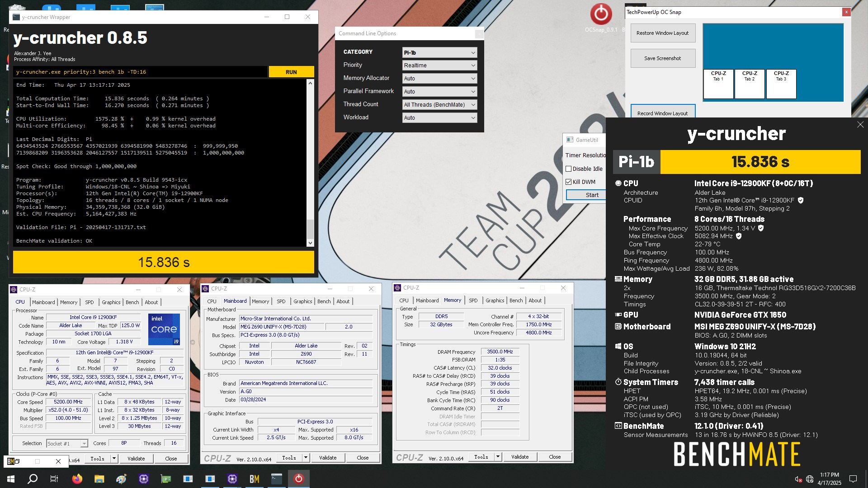868x488 pixels.
Task: Click the y-cruncher console scrollbar thumb
Action: click(310, 229)
